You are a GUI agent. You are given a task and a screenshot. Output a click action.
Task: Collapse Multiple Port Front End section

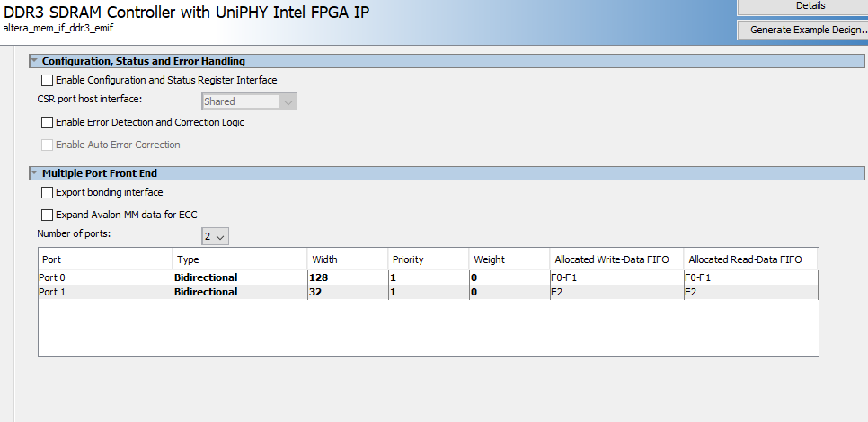coord(34,173)
